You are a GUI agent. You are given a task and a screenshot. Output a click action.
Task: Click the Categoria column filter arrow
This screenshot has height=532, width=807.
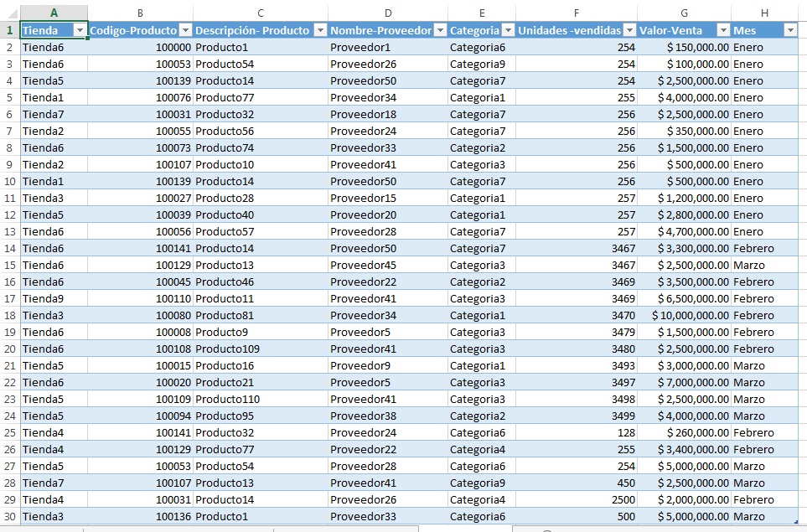point(508,30)
